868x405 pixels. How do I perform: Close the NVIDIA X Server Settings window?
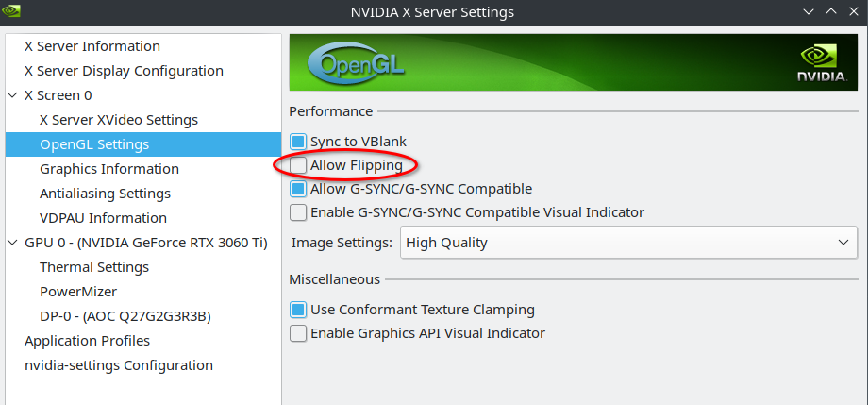(852, 12)
